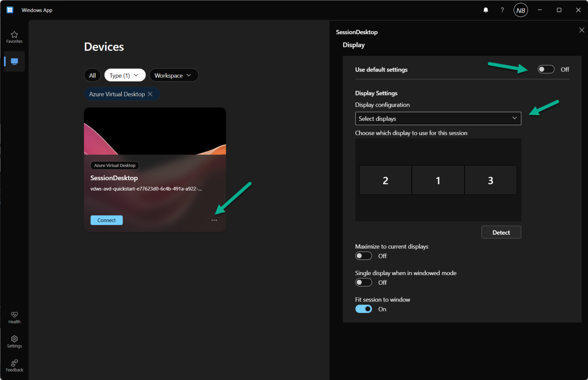Select the Devices icon in the sidebar
The width and height of the screenshot is (588, 380).
[14, 61]
